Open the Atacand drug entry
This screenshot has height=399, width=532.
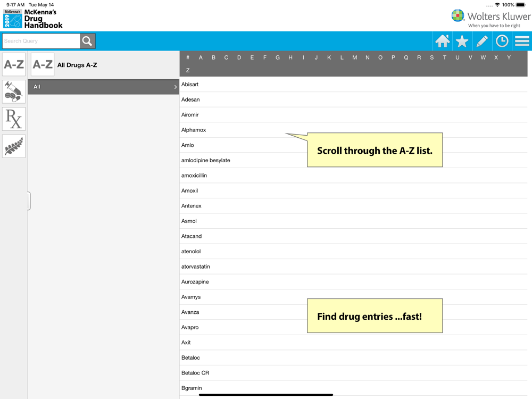(x=353, y=237)
